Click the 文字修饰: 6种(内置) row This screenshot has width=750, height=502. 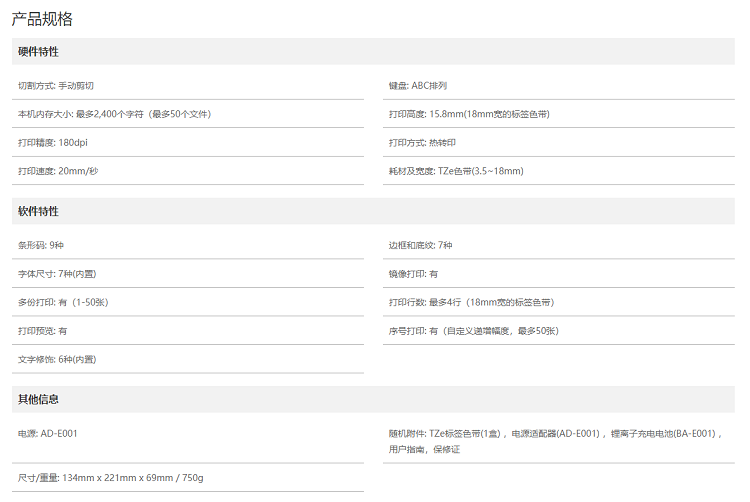pyautogui.click(x=188, y=359)
